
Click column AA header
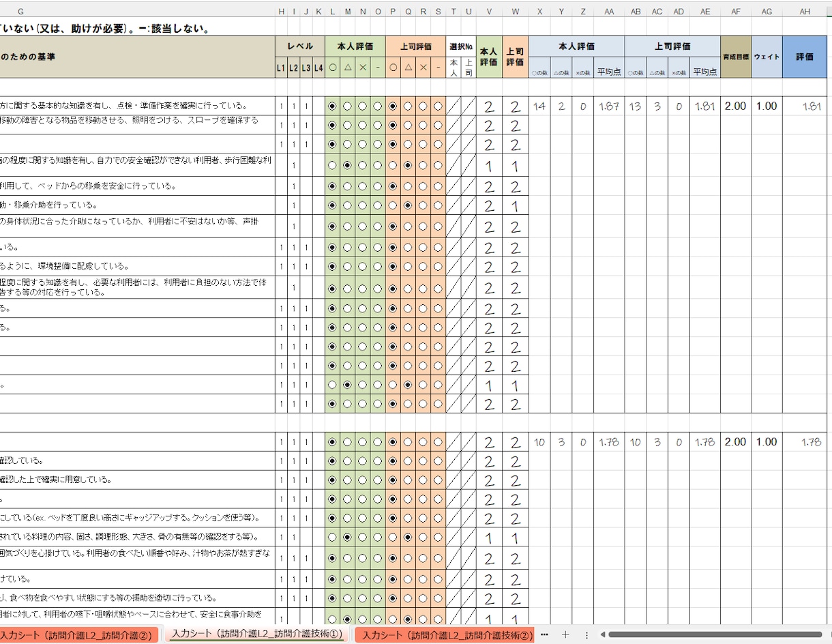[609, 12]
